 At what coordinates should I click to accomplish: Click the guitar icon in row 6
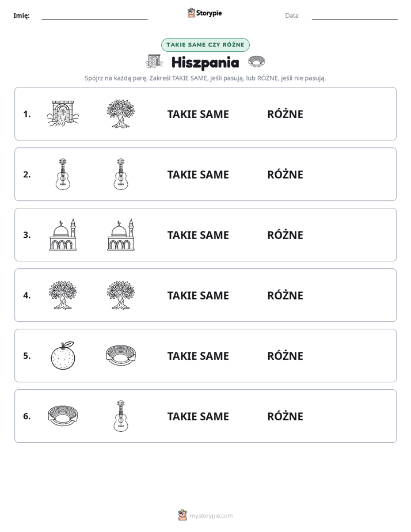click(x=121, y=416)
